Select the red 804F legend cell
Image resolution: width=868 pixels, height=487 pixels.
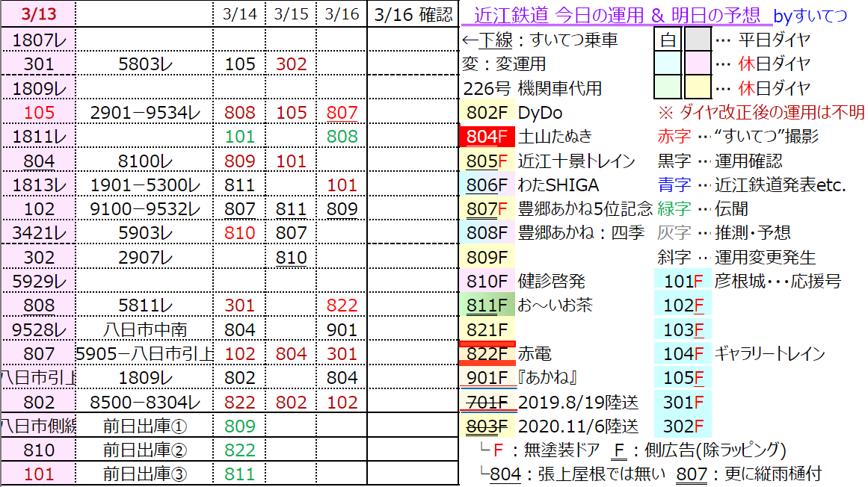(487, 137)
